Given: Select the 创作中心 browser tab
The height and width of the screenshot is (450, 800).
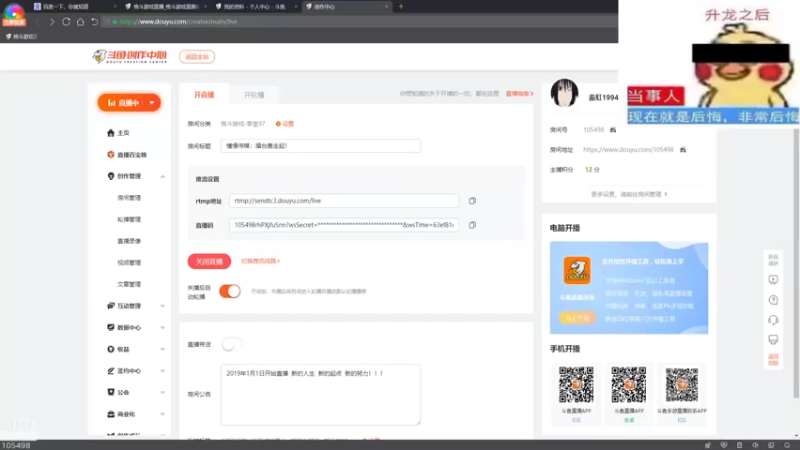Looking at the screenshot, I should point(346,7).
